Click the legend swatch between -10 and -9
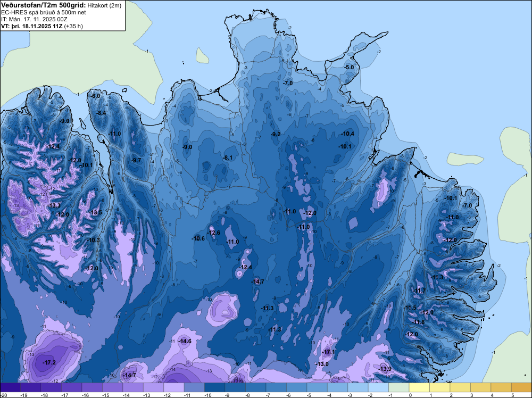This screenshot has width=532, height=398. click(215, 387)
